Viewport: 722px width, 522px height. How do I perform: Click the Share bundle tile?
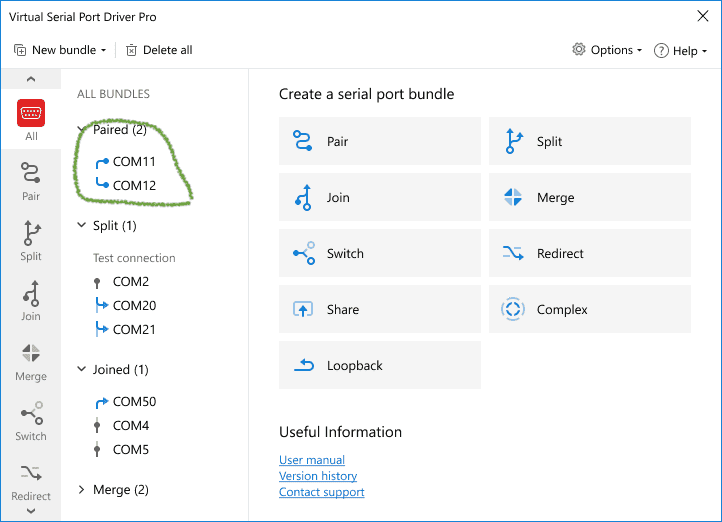coord(380,310)
